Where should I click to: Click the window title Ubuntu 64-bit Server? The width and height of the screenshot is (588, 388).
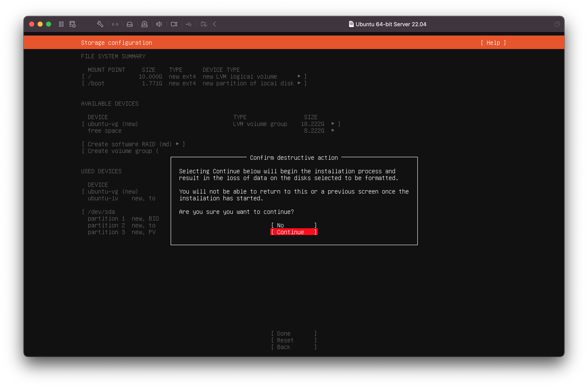point(391,24)
